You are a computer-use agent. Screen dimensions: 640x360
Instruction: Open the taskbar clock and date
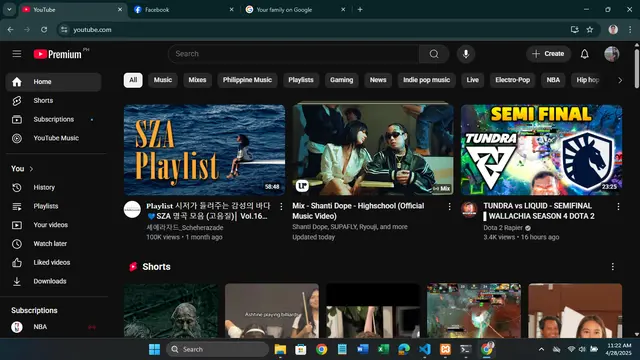(x=619, y=349)
